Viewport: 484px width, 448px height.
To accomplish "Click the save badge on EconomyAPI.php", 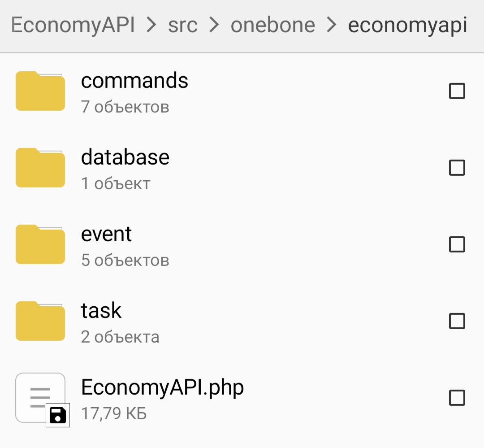I will coord(58,415).
